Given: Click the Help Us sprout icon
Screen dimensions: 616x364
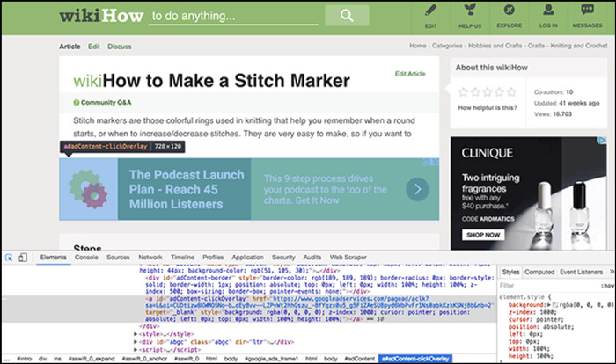Looking at the screenshot, I should [470, 10].
